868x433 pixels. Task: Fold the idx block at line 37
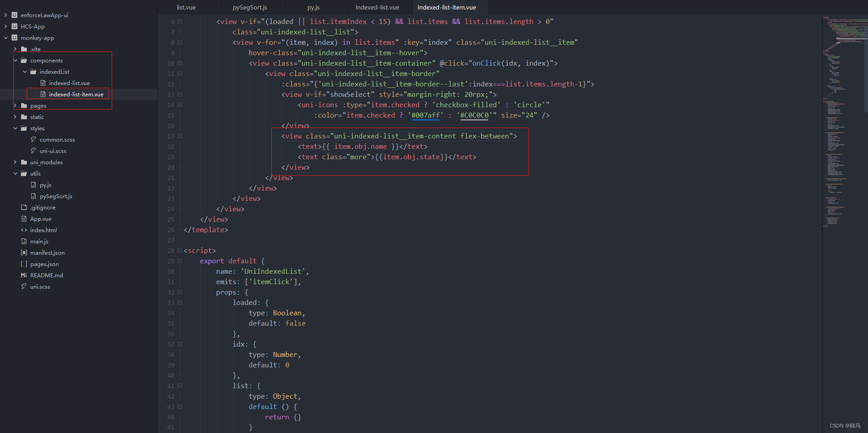pyautogui.click(x=180, y=344)
